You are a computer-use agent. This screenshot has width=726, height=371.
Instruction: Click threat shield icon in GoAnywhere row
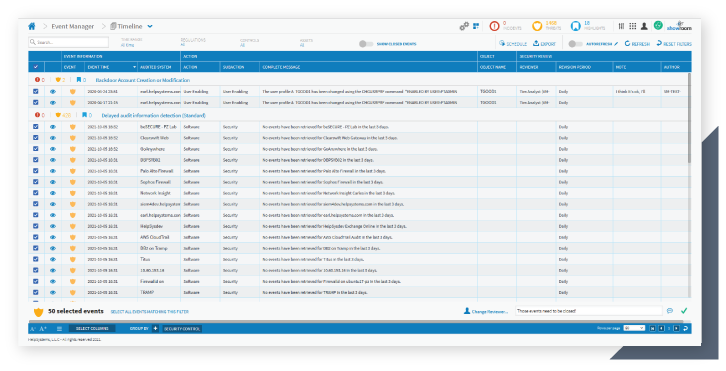pyautogui.click(x=72, y=149)
